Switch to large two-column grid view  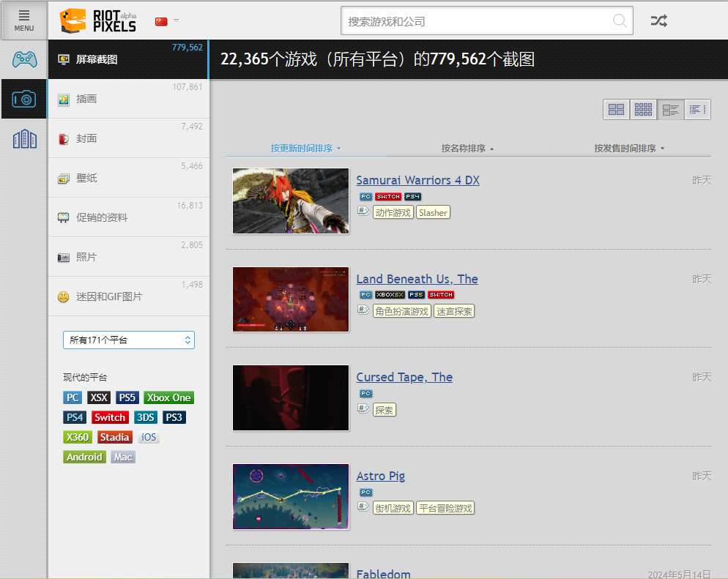point(617,110)
